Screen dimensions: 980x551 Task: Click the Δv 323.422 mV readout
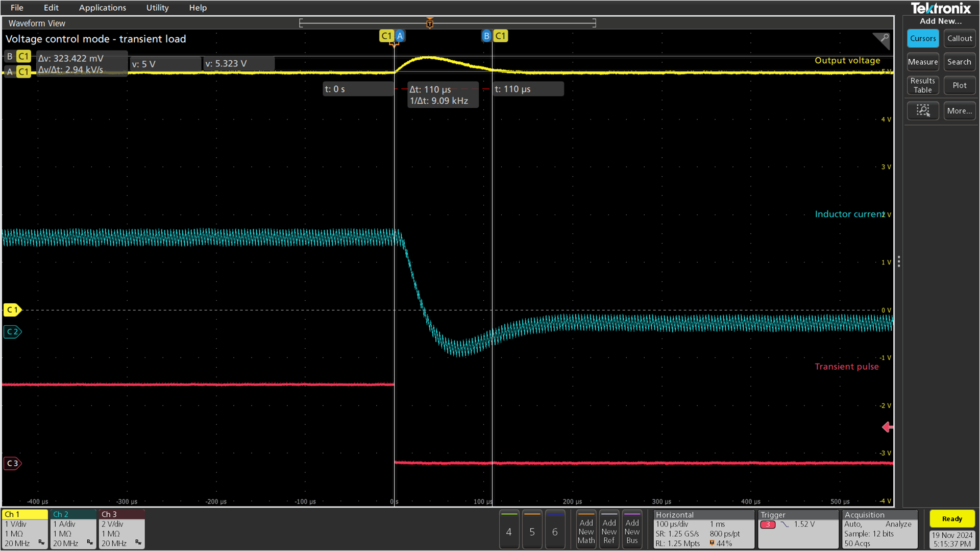click(81, 64)
